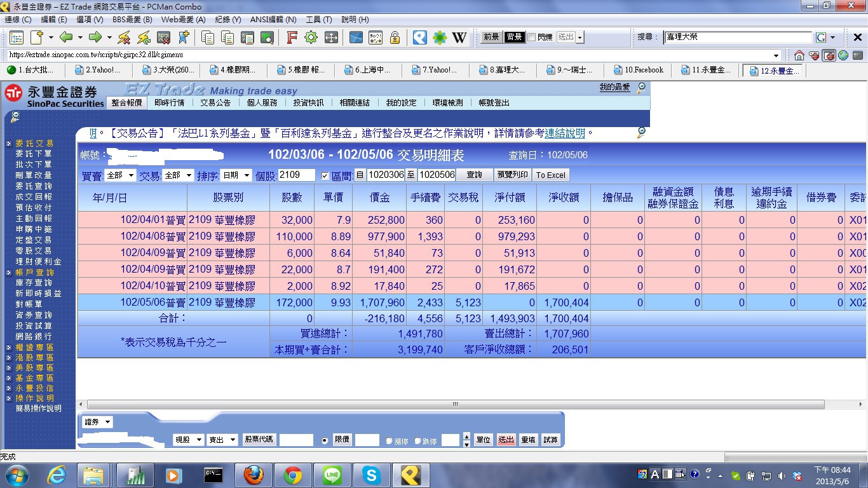This screenshot has height=488, width=868.
Task: Add bookmark using the ribbon-plus icon
Action: click(183, 37)
